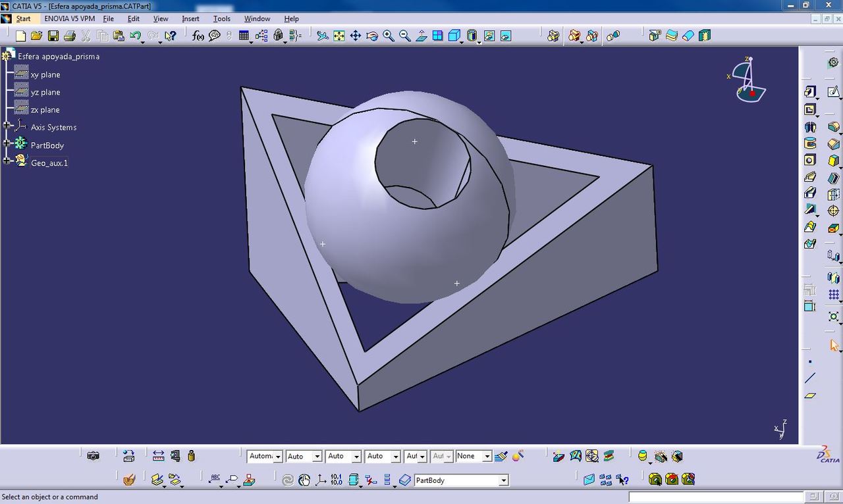This screenshot has width=843, height=504.
Task: Click the Normal View icon
Action: point(421,36)
